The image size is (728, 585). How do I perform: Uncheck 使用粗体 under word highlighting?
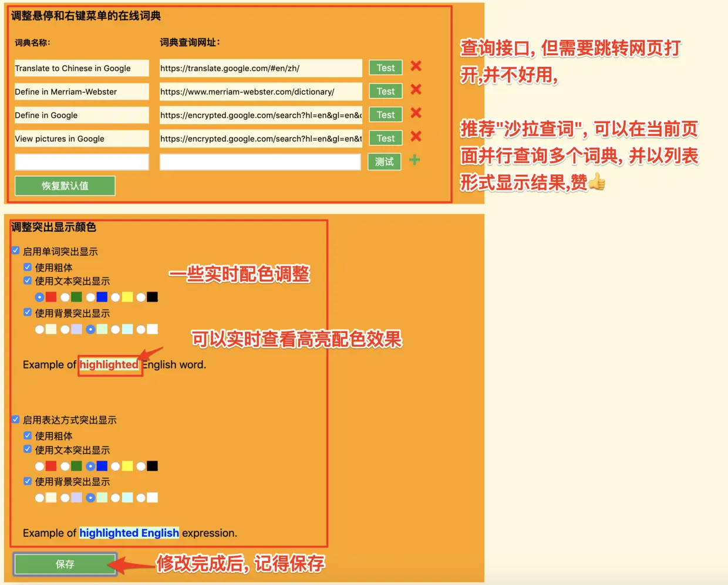pyautogui.click(x=27, y=266)
